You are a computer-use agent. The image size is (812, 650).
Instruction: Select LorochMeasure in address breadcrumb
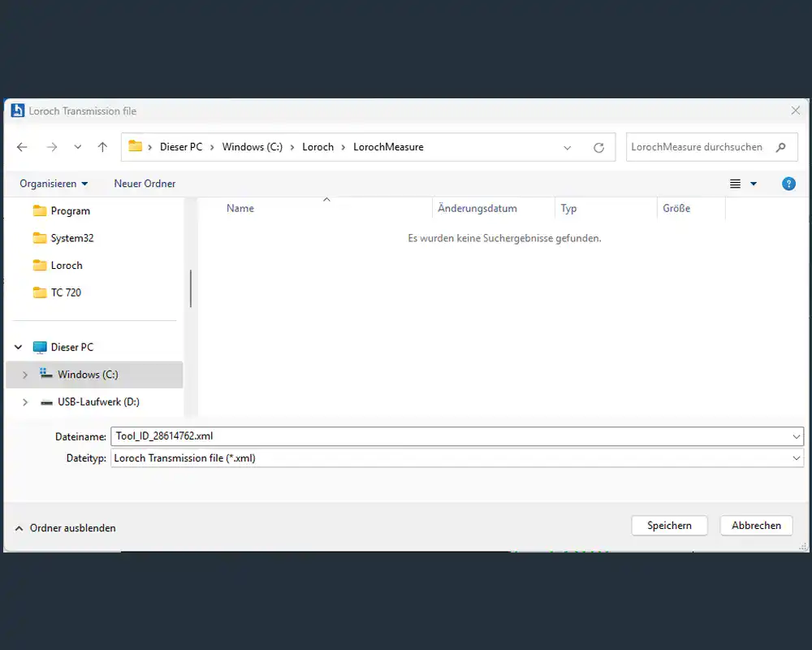click(x=388, y=147)
